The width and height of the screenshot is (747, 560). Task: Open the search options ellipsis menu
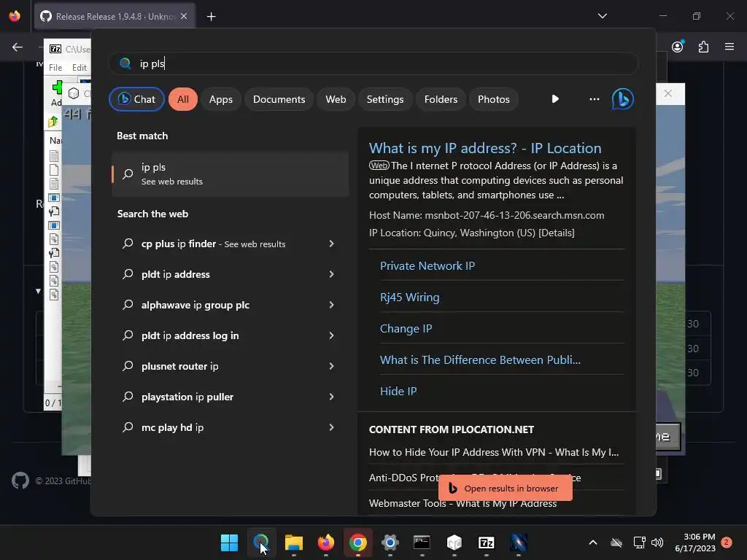[594, 99]
